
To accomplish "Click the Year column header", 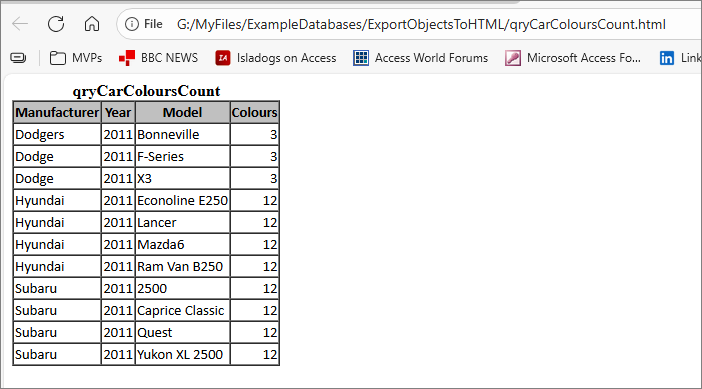I will [x=118, y=112].
